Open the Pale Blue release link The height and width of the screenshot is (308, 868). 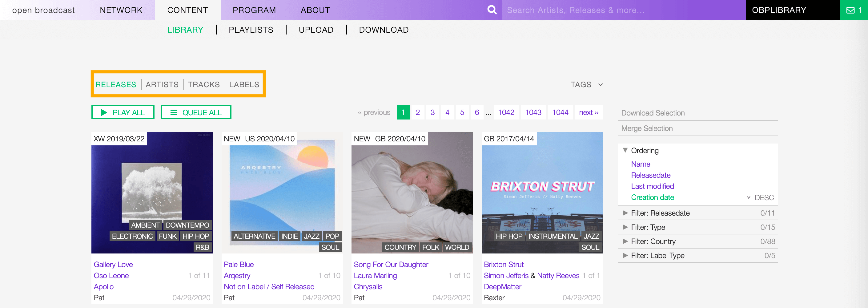[239, 265]
